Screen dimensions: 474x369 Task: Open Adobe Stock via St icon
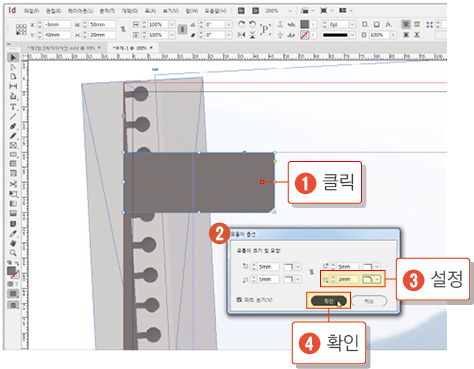pos(255,11)
